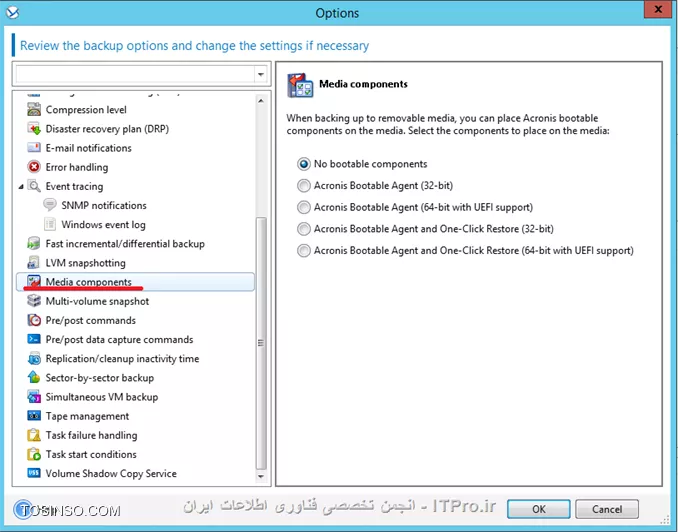Click the Pre/post data capture commands icon
This screenshot has height=532, width=678.
(x=34, y=339)
